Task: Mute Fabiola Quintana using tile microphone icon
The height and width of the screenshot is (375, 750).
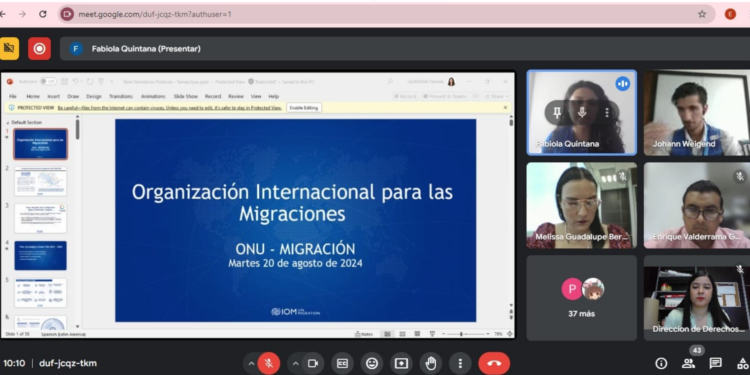Action: click(x=582, y=112)
